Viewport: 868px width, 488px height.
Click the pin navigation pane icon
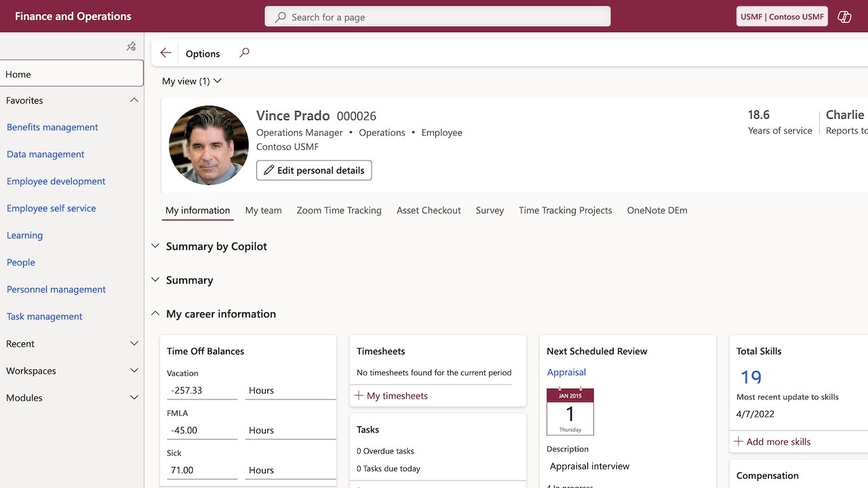[131, 46]
